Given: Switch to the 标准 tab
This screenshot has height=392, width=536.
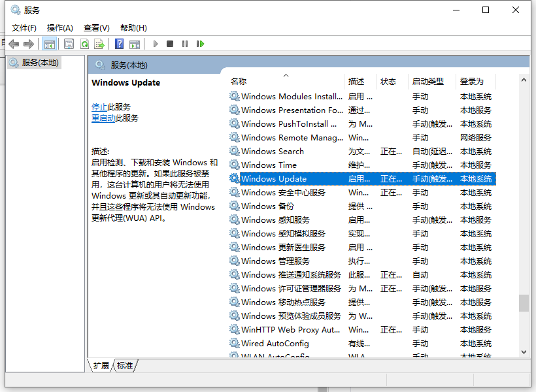Looking at the screenshot, I should [x=124, y=366].
